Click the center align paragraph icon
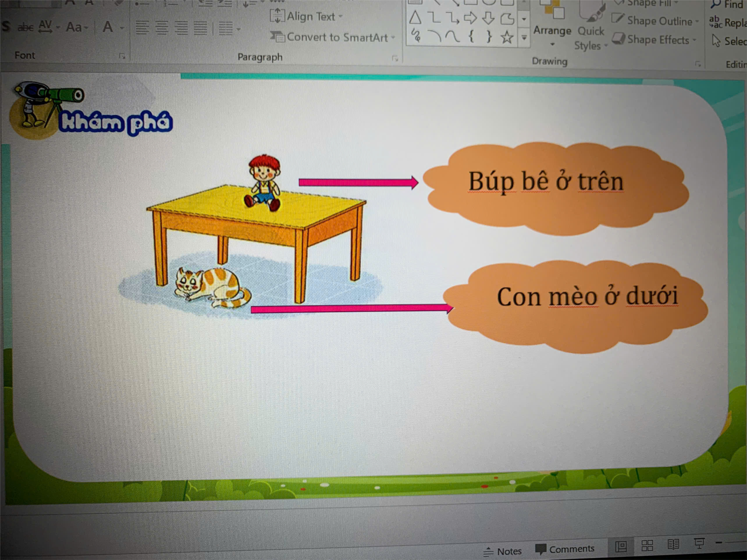 pyautogui.click(x=161, y=28)
